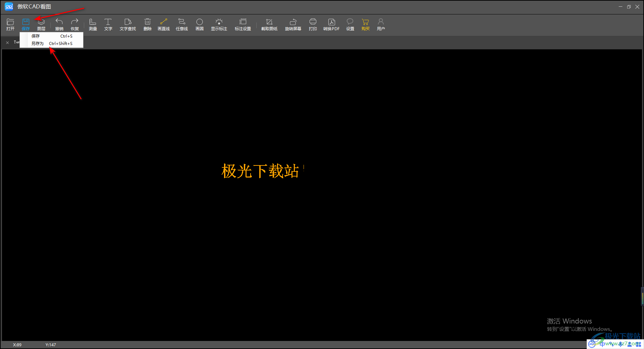Activate the 文字 (Text) tool
The image size is (644, 349).
[108, 24]
